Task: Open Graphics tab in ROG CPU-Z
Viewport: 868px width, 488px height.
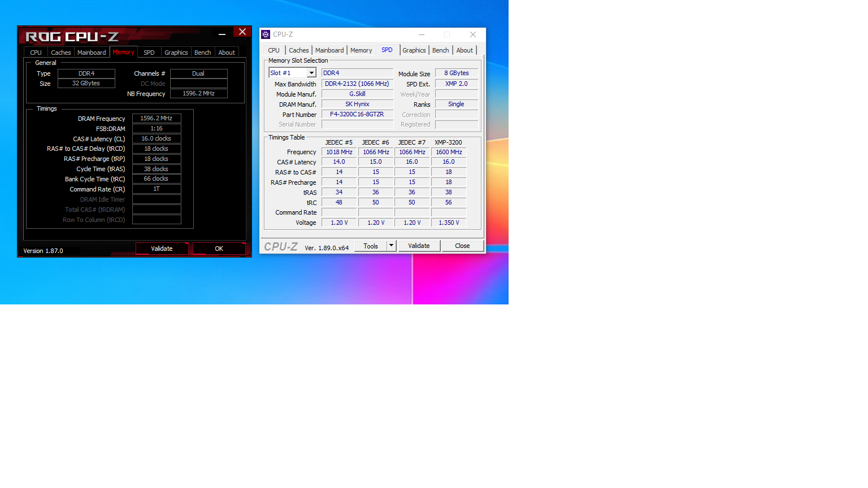Action: tap(176, 53)
